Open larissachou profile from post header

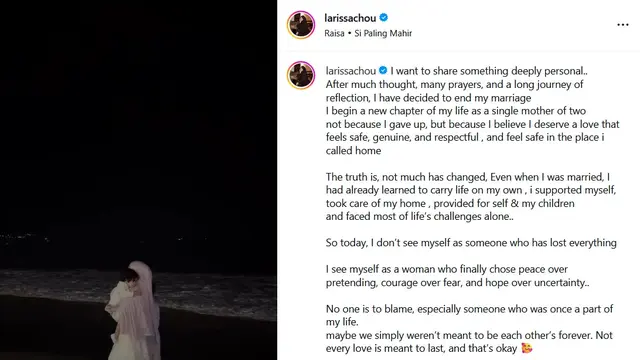point(350,18)
